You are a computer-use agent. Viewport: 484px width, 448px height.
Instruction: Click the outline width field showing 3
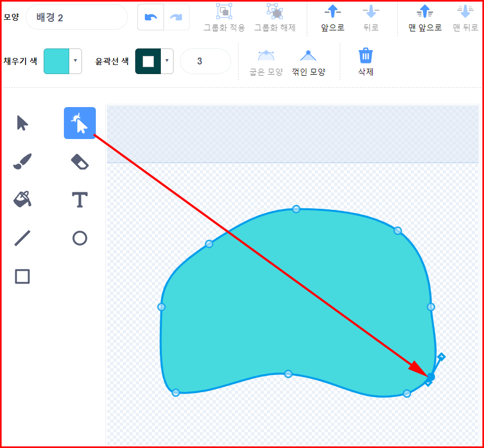tap(206, 61)
